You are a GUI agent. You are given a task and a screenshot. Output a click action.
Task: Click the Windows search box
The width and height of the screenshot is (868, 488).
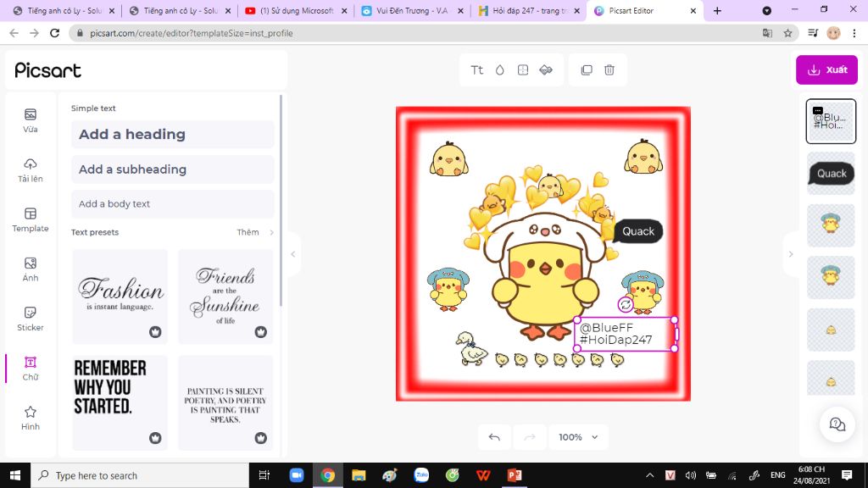pyautogui.click(x=140, y=475)
